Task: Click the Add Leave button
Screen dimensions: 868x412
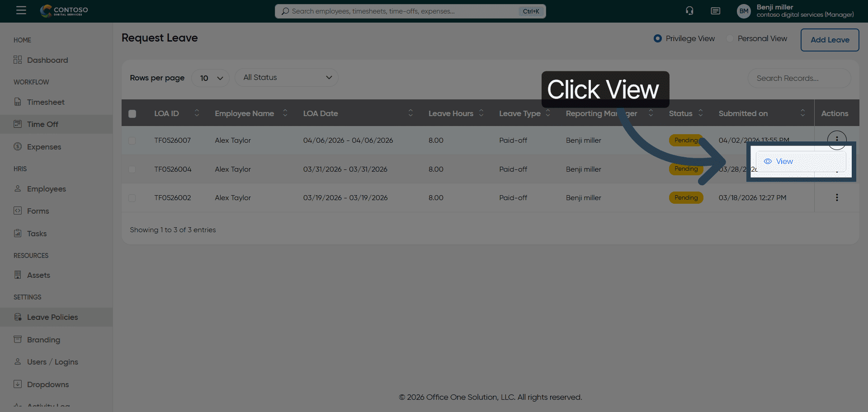Action: tap(830, 40)
